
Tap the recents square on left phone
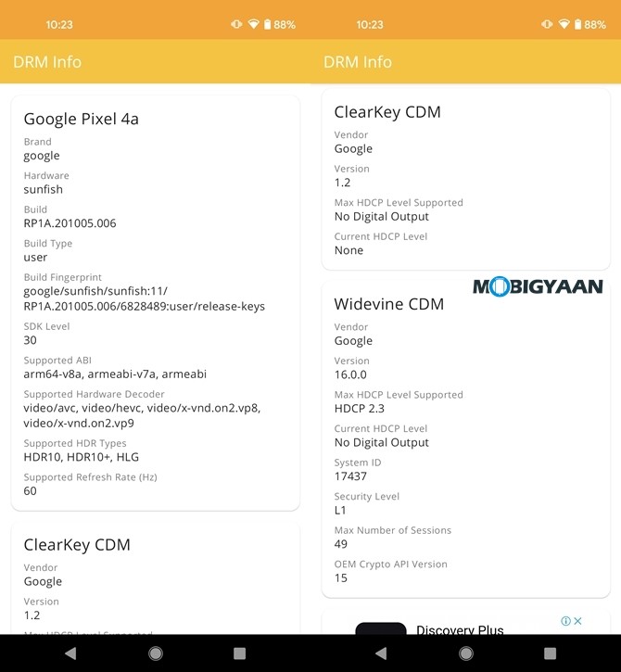pyautogui.click(x=239, y=653)
